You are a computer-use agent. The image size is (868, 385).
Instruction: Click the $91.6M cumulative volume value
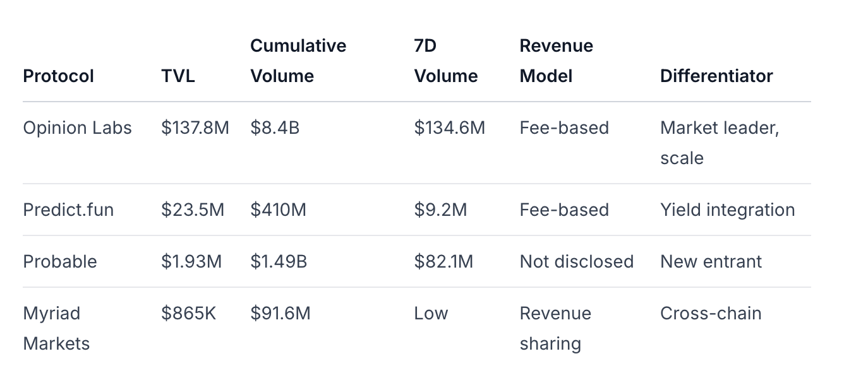coord(280,314)
